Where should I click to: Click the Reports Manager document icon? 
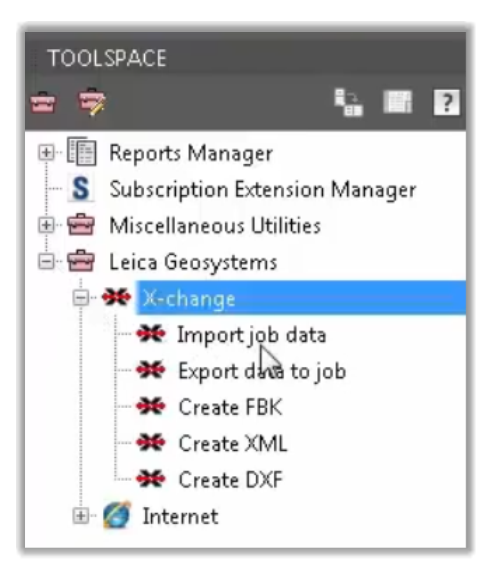[82, 152]
